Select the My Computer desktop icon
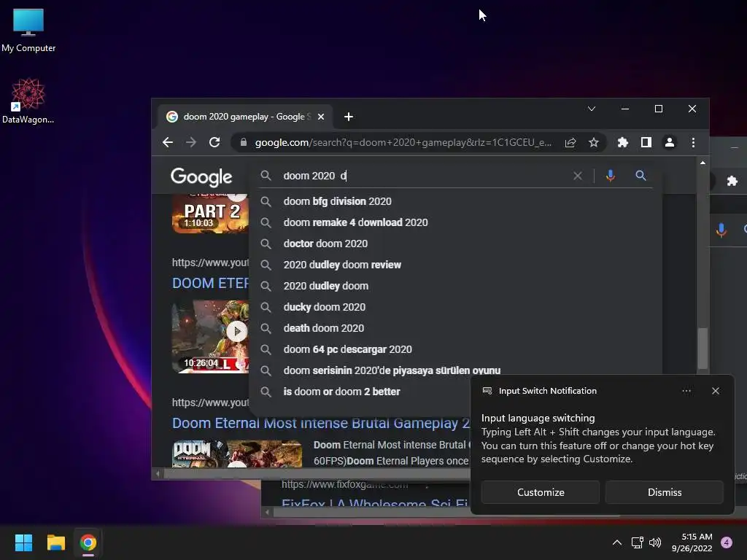The image size is (747, 560). click(x=28, y=30)
